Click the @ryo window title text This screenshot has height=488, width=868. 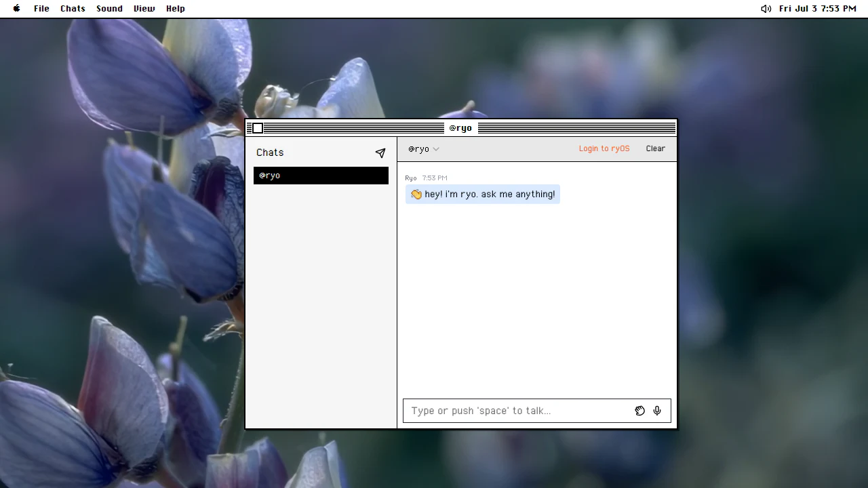(460, 128)
